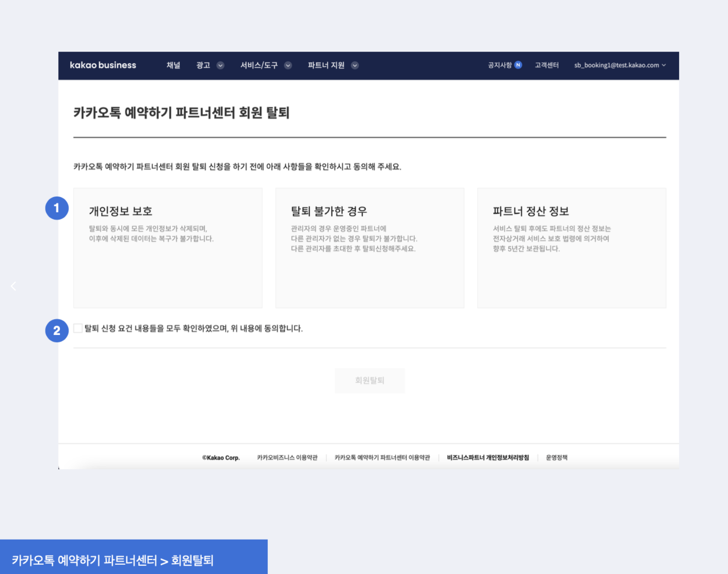The height and width of the screenshot is (574, 728).
Task: Expand the 파트너 지원 dropdown arrow
Action: pyautogui.click(x=355, y=66)
